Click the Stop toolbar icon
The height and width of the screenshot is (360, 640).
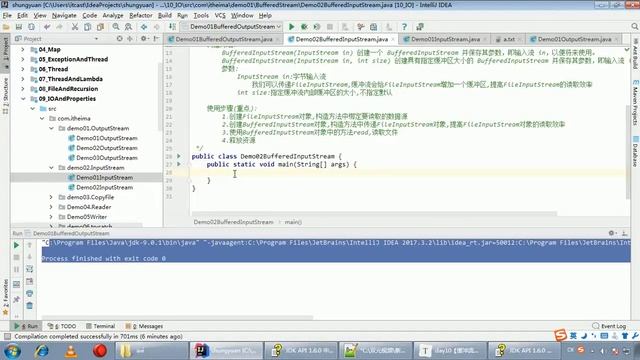click(330, 27)
